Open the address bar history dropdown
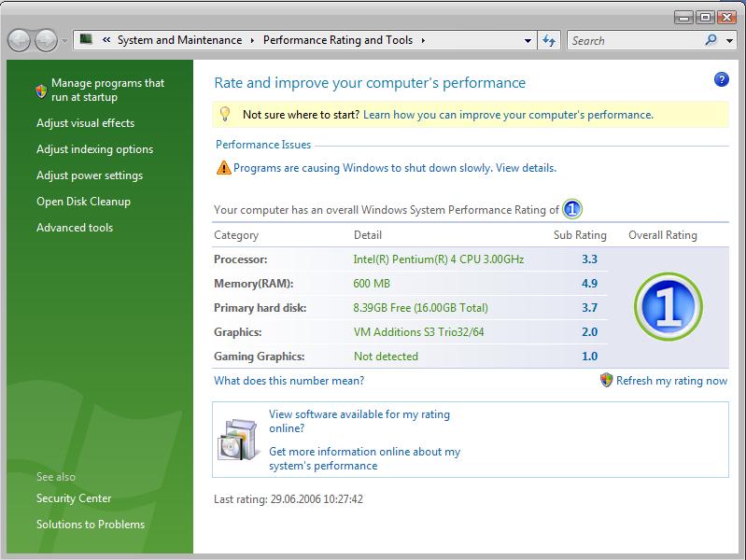 [528, 41]
